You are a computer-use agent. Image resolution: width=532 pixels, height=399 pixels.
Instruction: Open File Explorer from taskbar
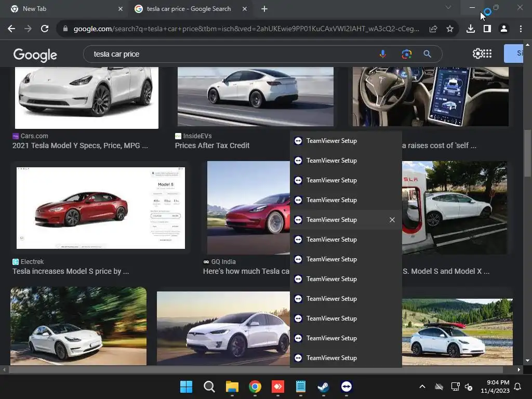(x=232, y=387)
